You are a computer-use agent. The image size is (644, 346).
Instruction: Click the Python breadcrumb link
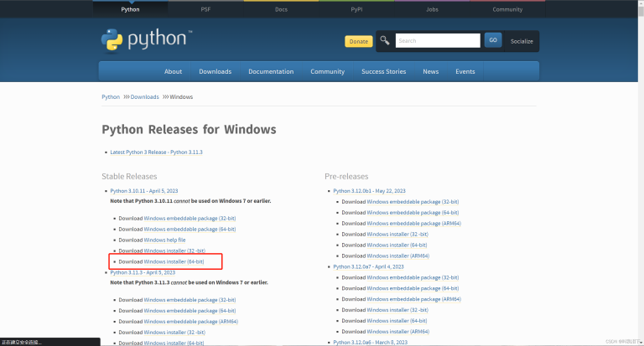pyautogui.click(x=111, y=97)
